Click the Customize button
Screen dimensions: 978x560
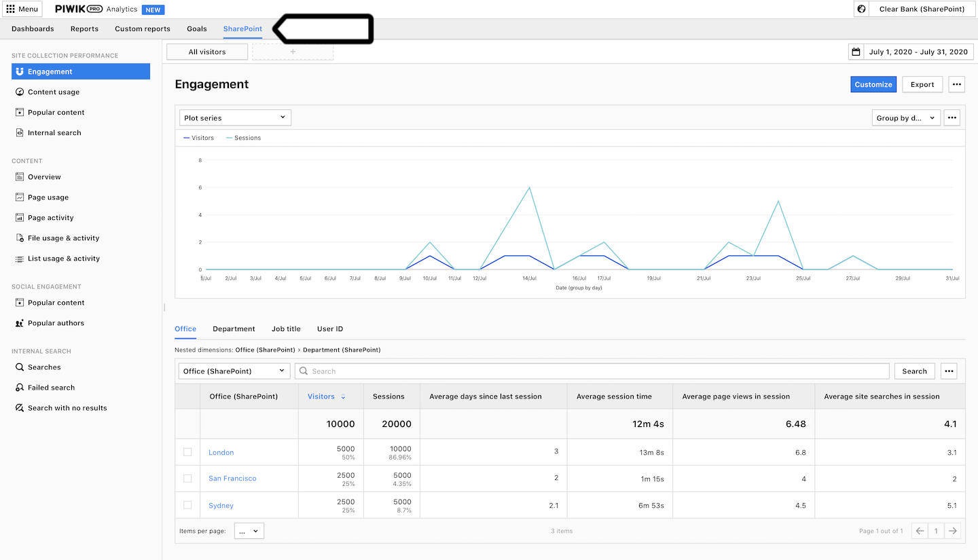(x=873, y=84)
